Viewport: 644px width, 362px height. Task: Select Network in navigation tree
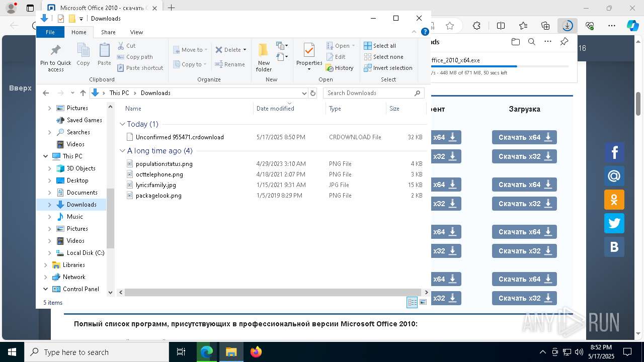click(x=74, y=277)
